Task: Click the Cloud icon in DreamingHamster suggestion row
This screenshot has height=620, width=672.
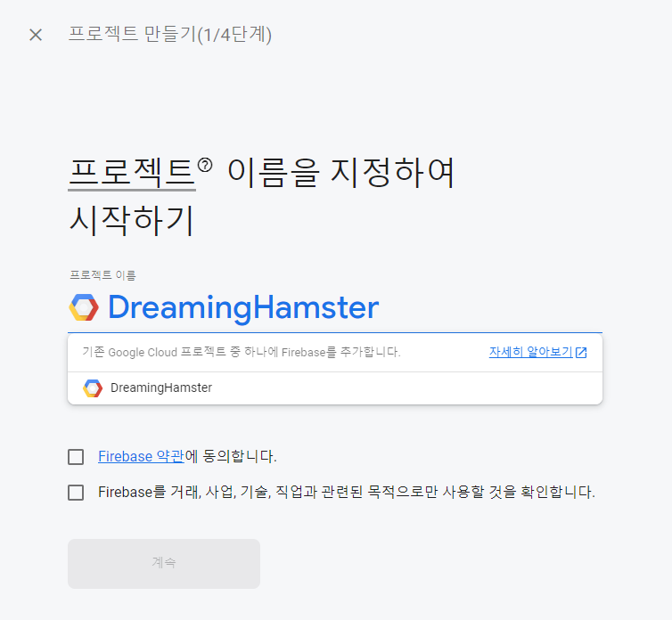Action: click(x=93, y=388)
